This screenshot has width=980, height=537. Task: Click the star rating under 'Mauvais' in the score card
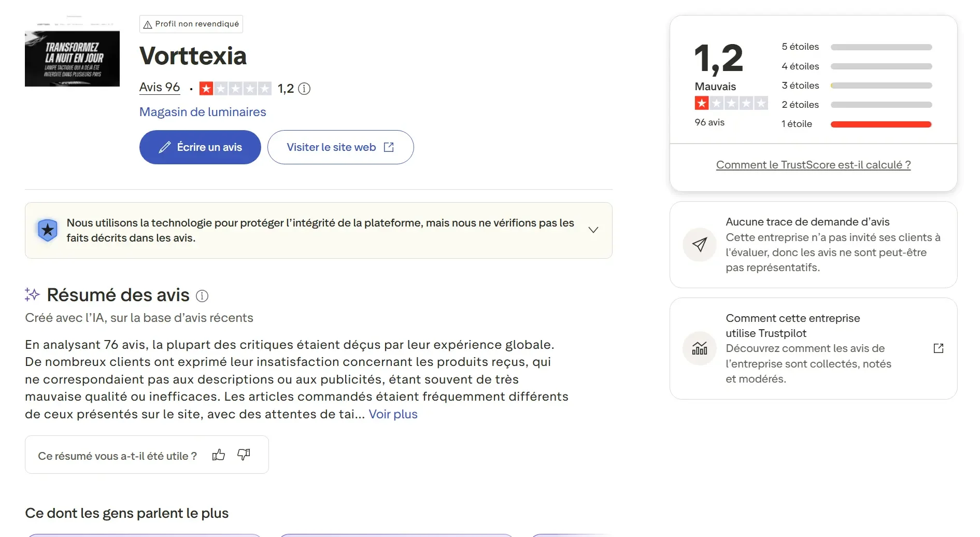point(731,103)
